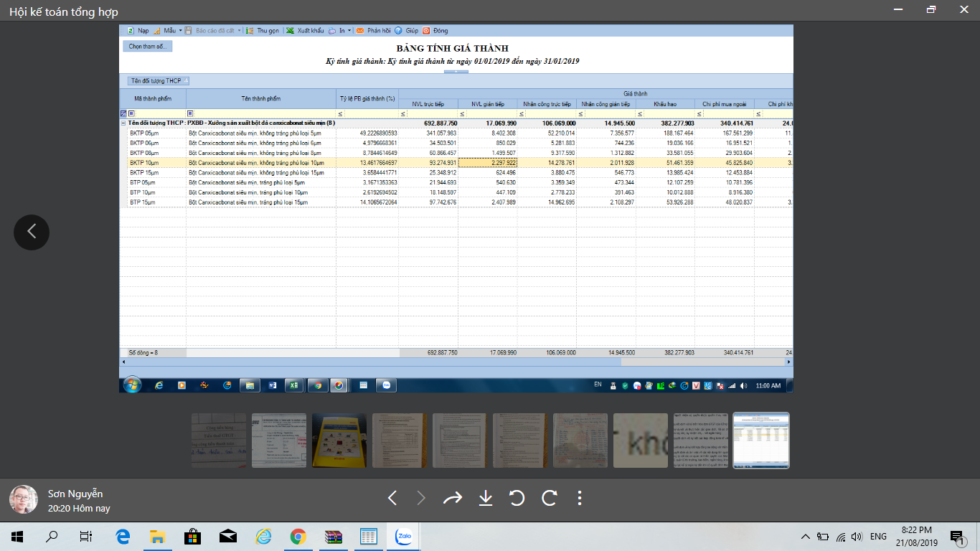Open WinRAR from the taskbar
Screen dimensions: 980x551
point(334,536)
